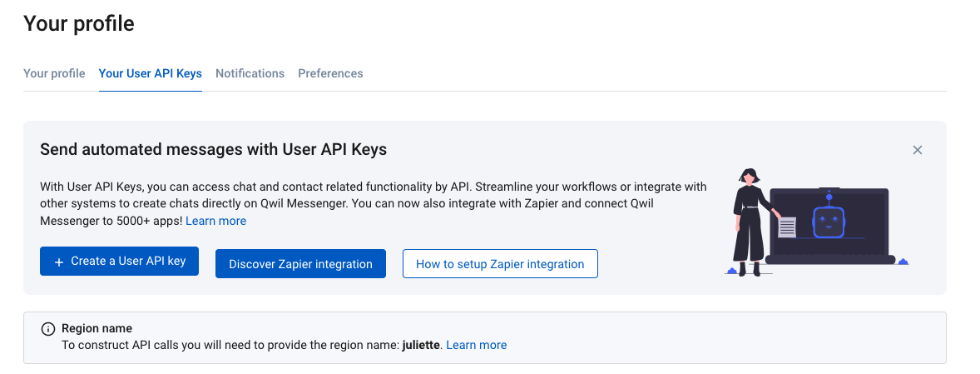Create a User API key
Image resolution: width=980 pixels, height=374 pixels.
coord(119,261)
